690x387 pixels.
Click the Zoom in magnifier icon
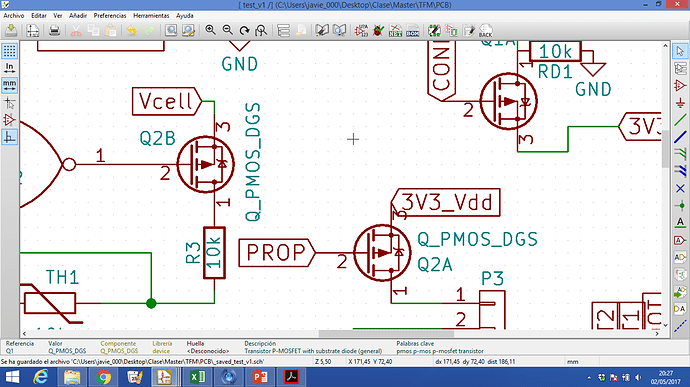[210, 30]
